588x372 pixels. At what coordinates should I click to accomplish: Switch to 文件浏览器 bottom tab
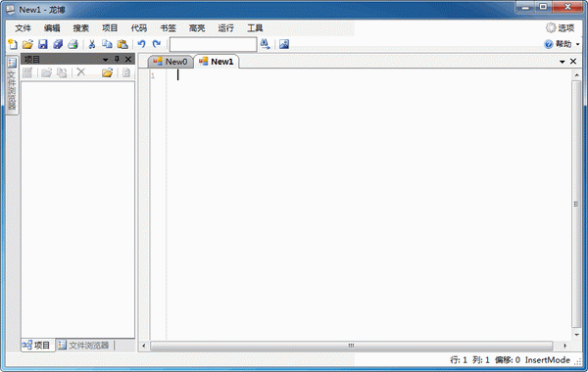[83, 345]
